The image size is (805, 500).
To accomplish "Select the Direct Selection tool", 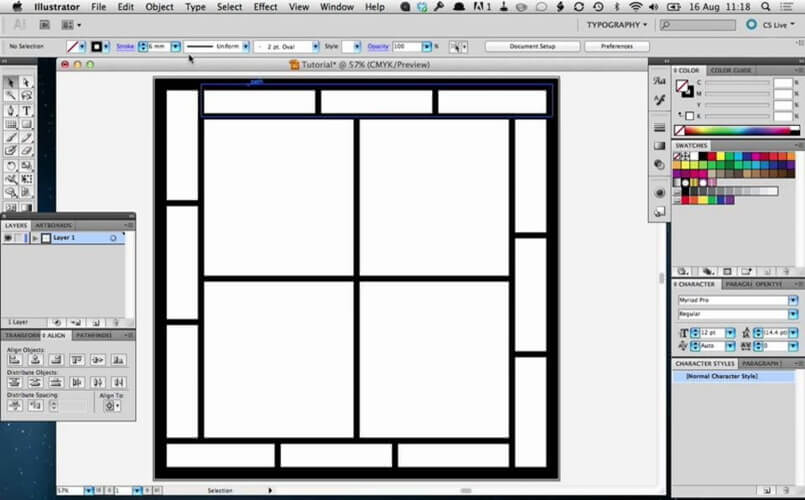I will (x=26, y=82).
